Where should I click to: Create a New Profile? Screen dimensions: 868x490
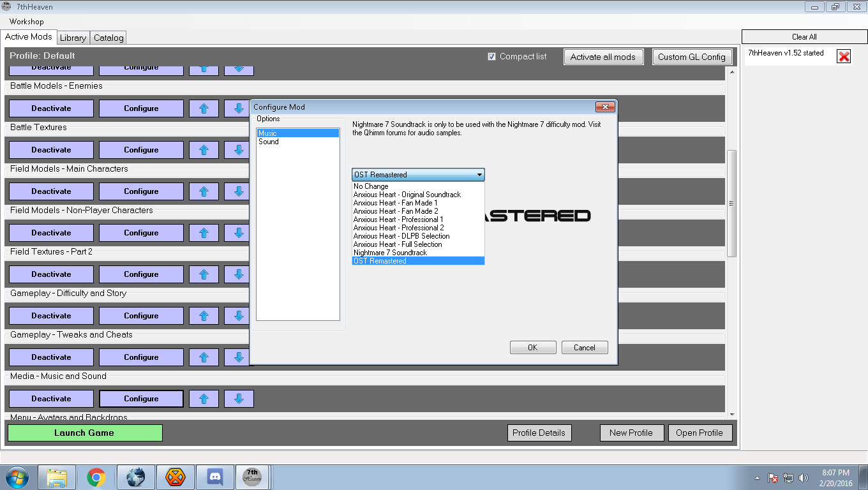(632, 433)
